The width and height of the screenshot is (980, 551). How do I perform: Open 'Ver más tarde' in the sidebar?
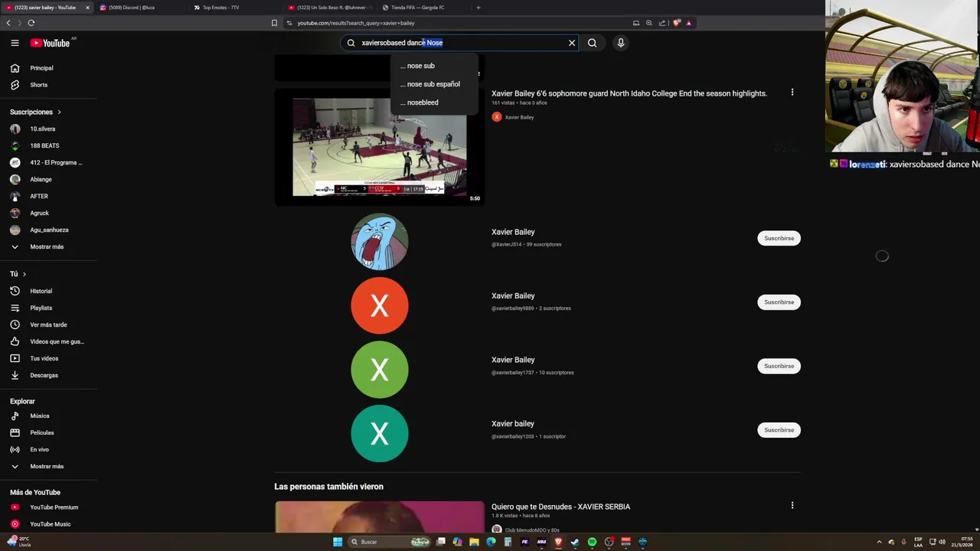point(49,324)
